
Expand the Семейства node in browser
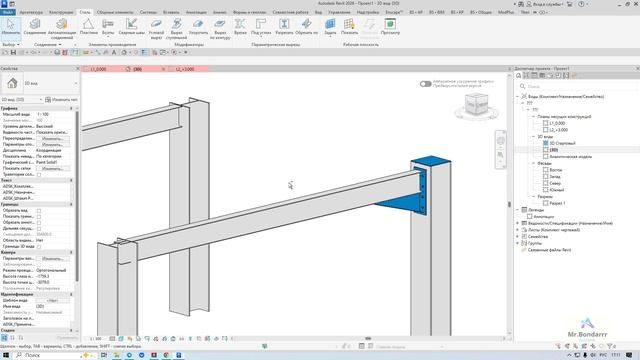pos(518,237)
